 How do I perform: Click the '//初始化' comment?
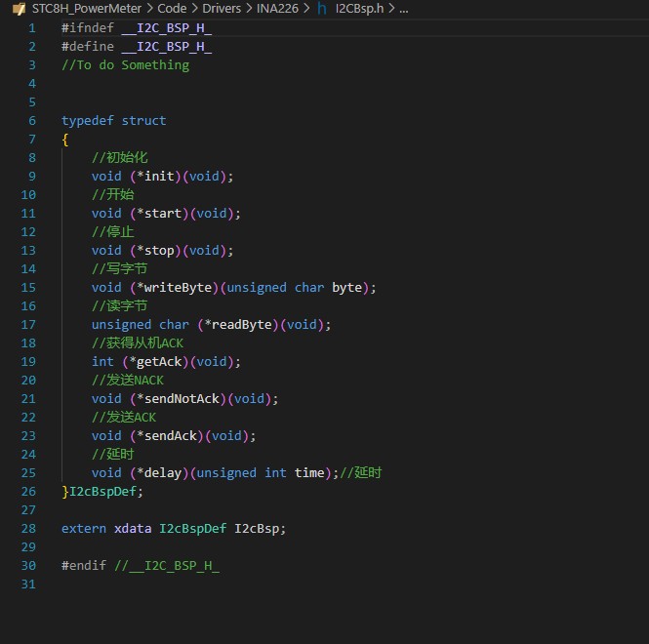[119, 158]
